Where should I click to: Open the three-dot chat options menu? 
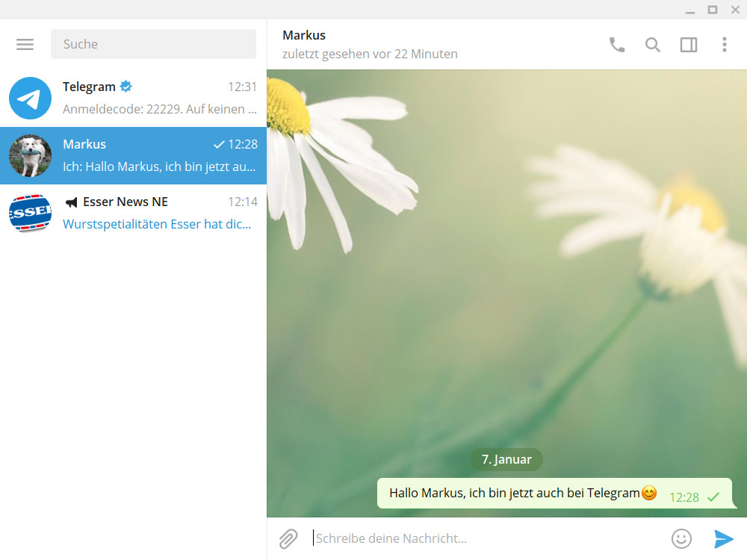click(x=724, y=44)
